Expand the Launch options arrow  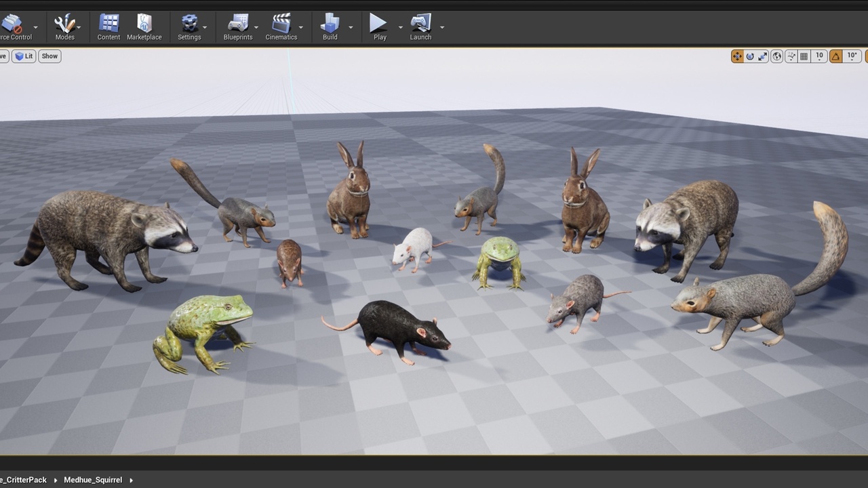442,28
